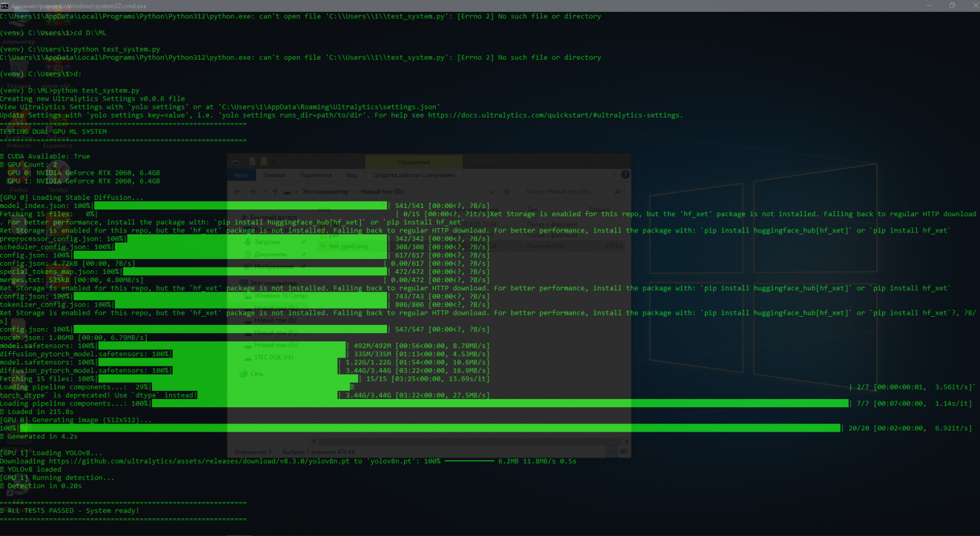Switch to large thumbnails view icon
Viewport: 980px width, 536px height.
[623, 452]
